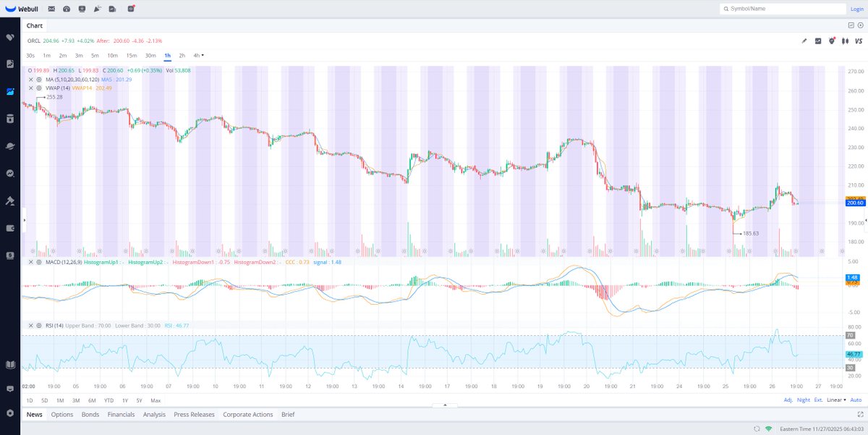This screenshot has height=435, width=868.
Task: Click the shuffle arrows icon in status bar
Action: pyautogui.click(x=756, y=429)
